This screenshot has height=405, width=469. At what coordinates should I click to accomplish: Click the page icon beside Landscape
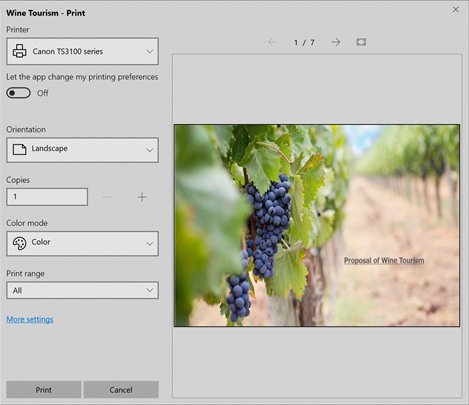19,149
